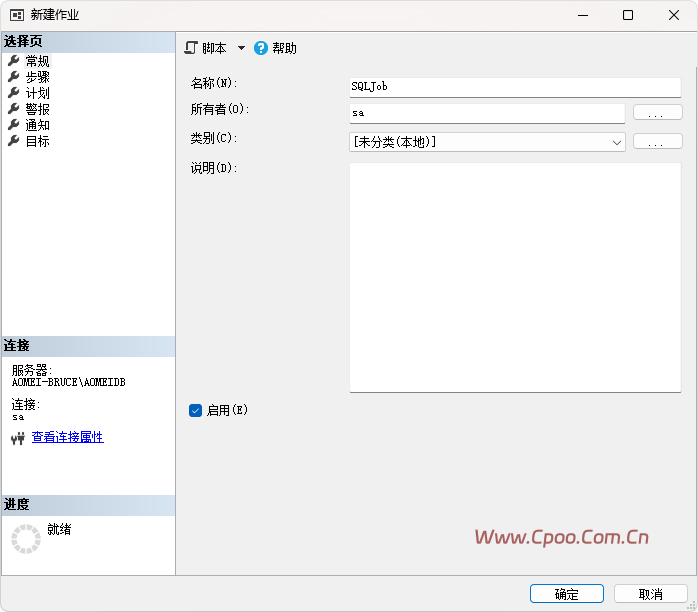This screenshot has height=612, width=698.
Task: Click the 就绪 status text
Action: point(59,529)
